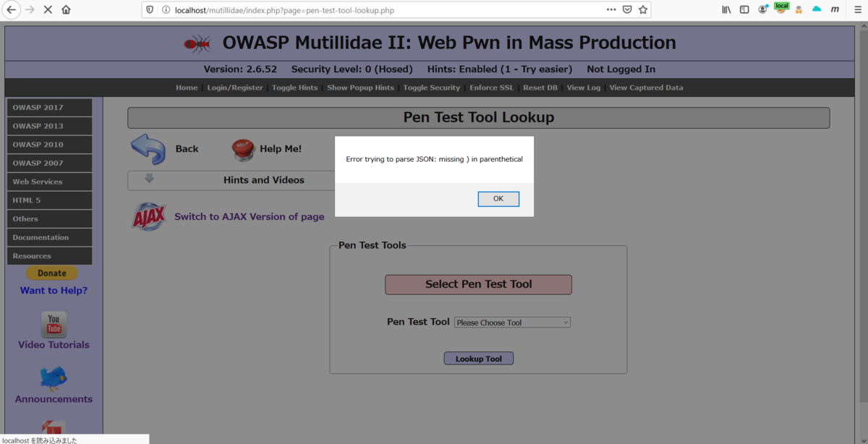Click Reset DB

[x=540, y=87]
